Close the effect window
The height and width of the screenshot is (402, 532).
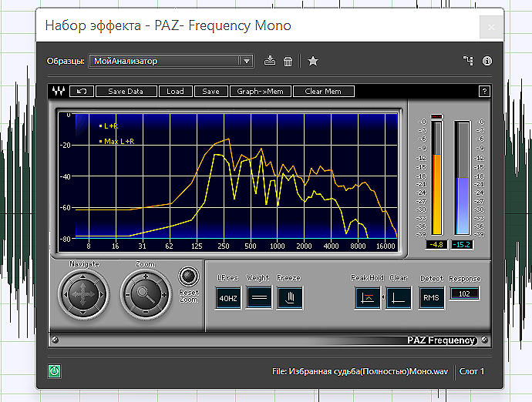491,27
